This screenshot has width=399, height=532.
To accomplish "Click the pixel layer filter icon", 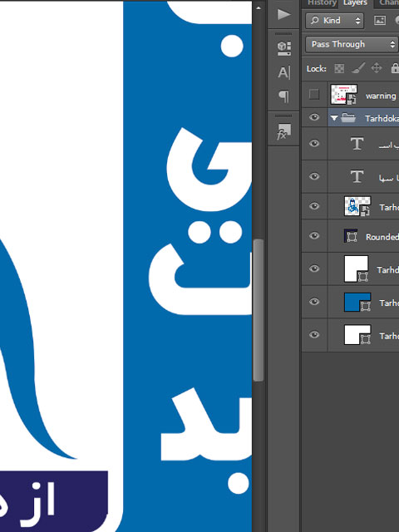I will pos(380,21).
